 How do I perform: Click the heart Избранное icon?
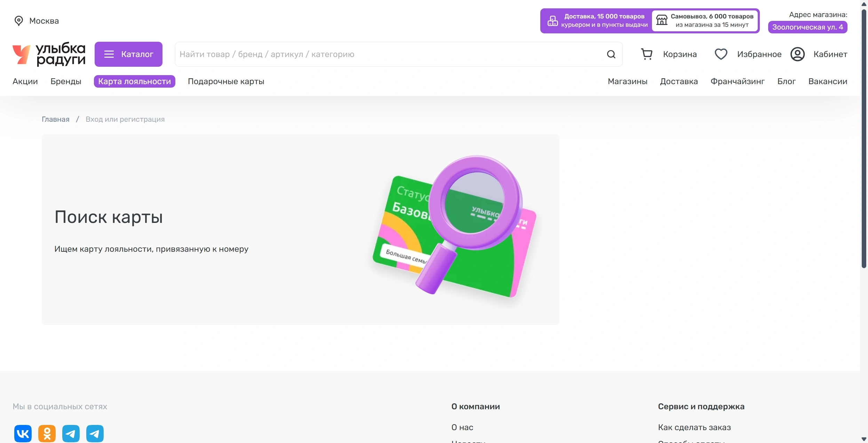tap(721, 54)
